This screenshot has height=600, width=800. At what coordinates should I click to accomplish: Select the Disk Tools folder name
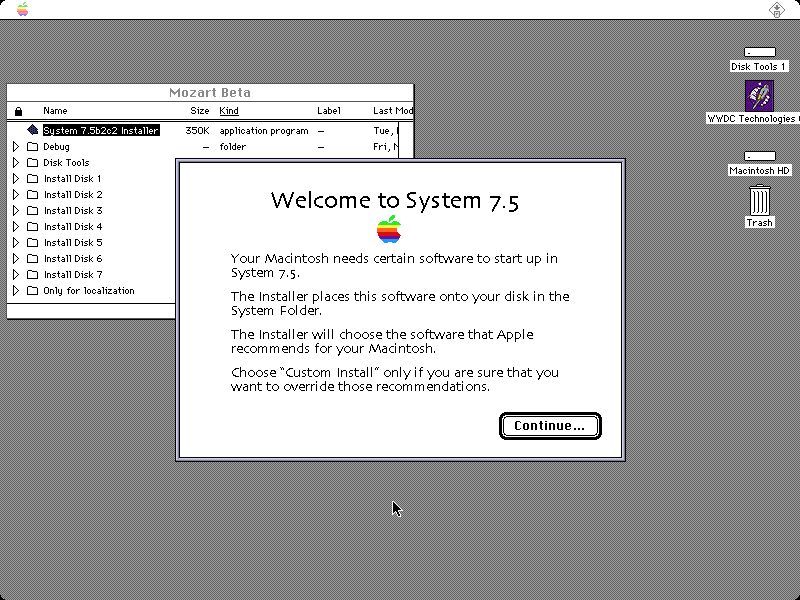[66, 162]
